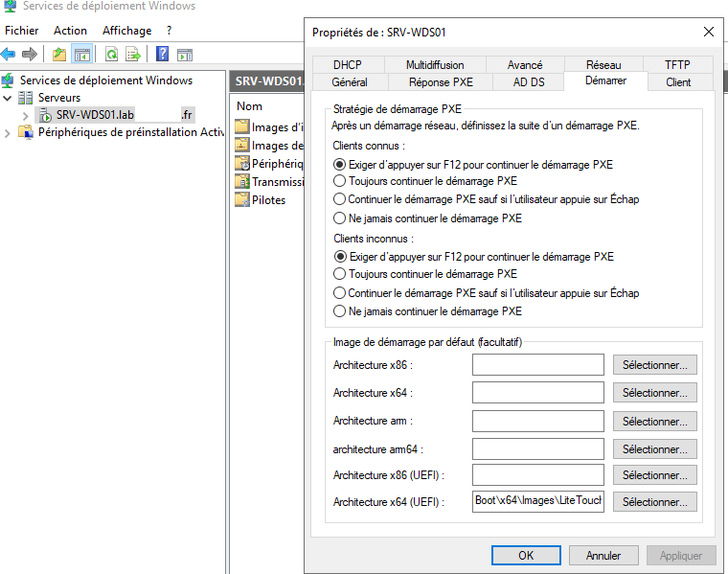Collapse the Serveurs tree node

point(8,98)
